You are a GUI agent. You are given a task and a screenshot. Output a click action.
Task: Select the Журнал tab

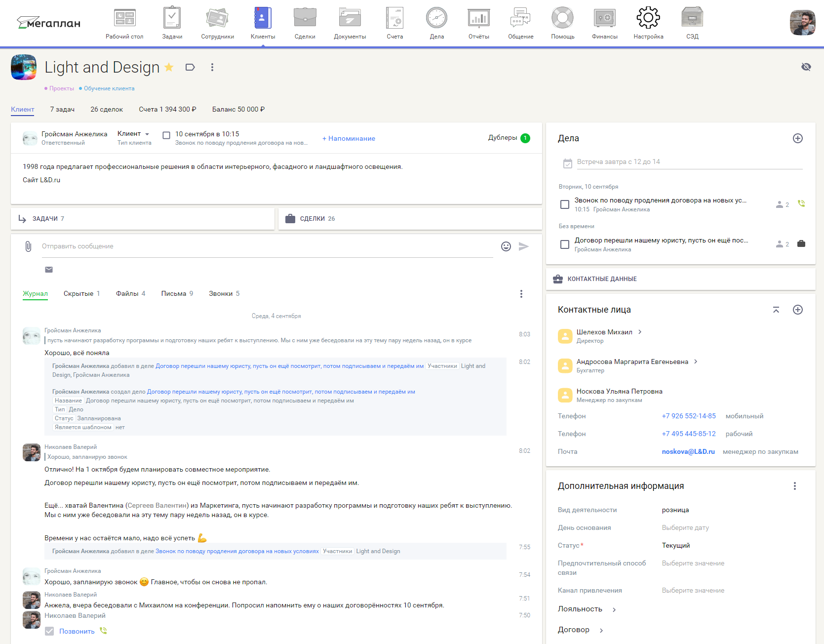tap(35, 293)
